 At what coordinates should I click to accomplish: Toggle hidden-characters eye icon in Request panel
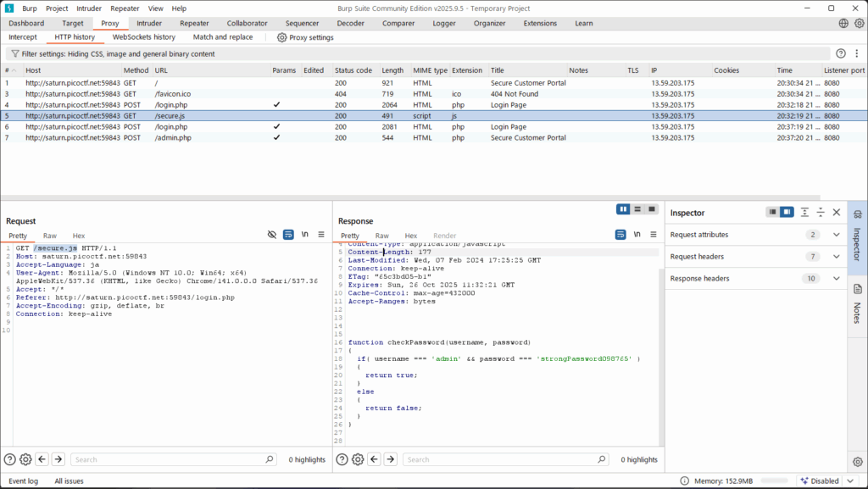tap(272, 235)
